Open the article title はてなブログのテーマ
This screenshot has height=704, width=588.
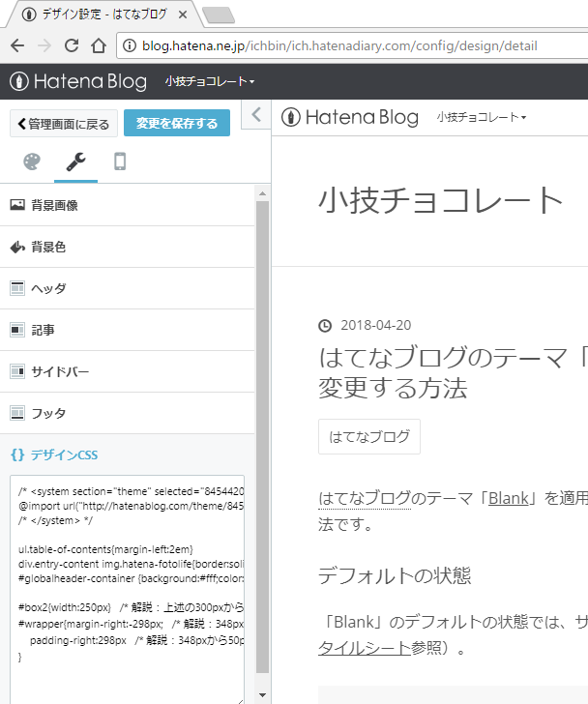coord(453,372)
